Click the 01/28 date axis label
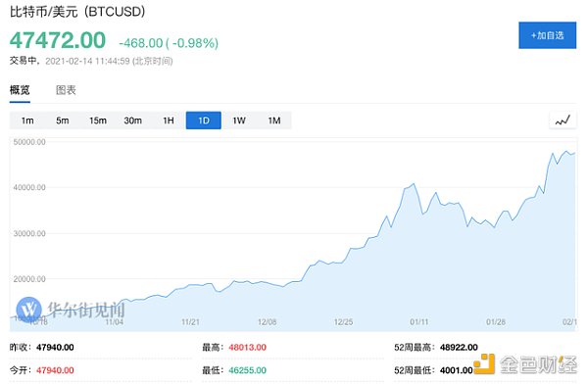588x385 pixels. point(496,322)
